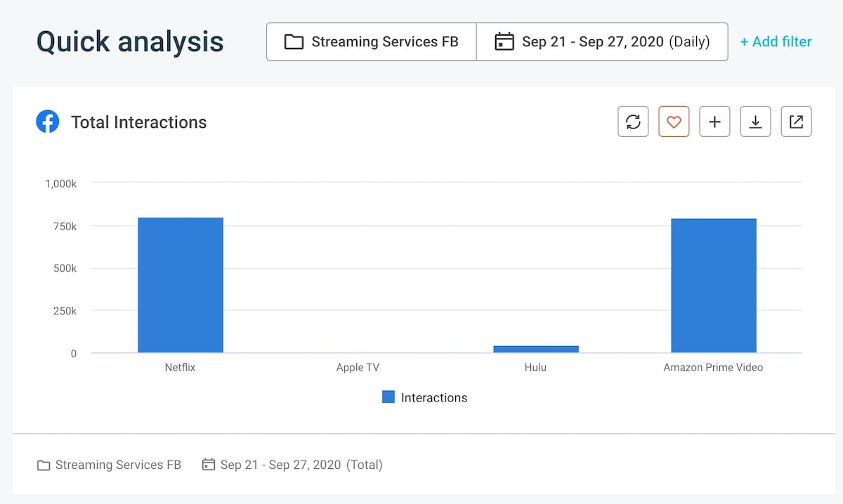Click the Apple TV axis label
843x504 pixels.
(358, 367)
